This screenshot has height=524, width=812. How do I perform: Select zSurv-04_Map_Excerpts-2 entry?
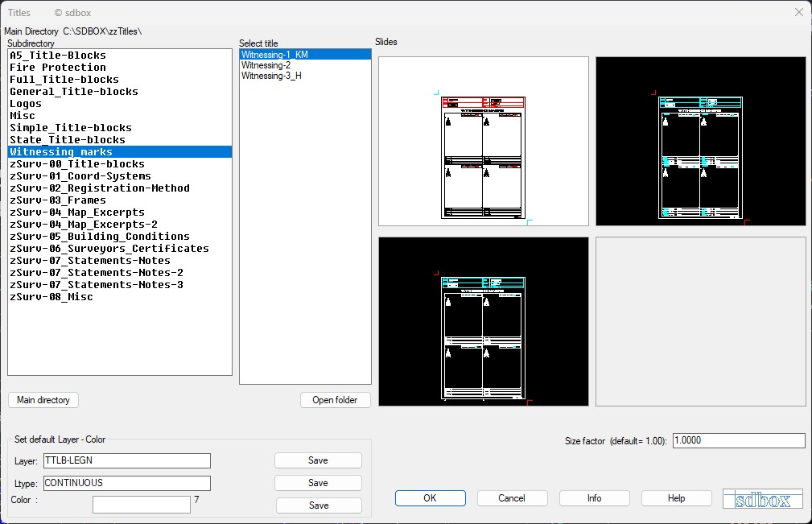(120, 225)
